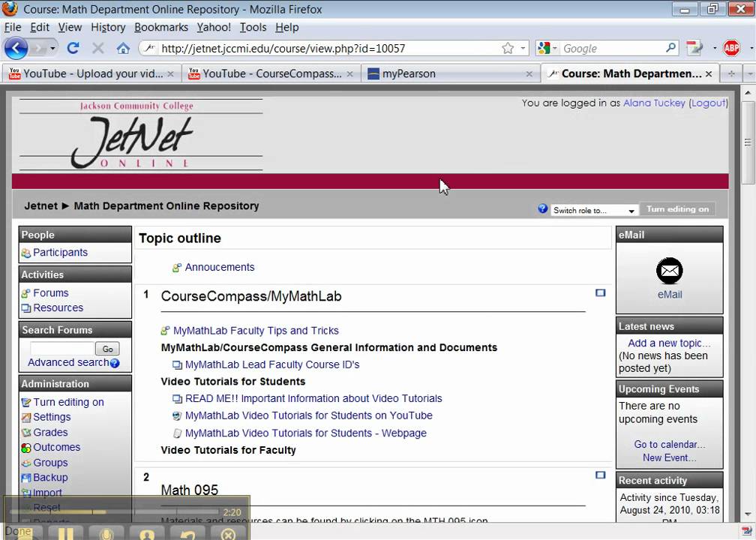Open MyMathLab Faculty Tips and Tricks
Image resolution: width=756 pixels, height=540 pixels.
coord(256,331)
